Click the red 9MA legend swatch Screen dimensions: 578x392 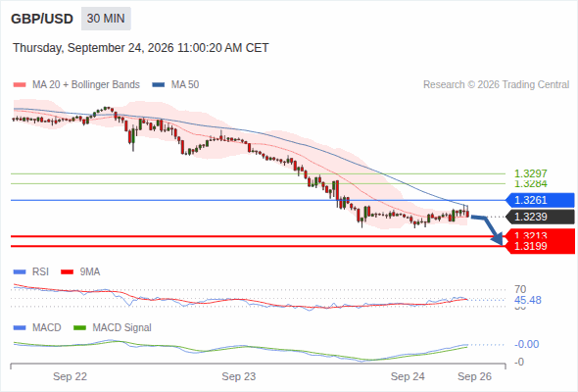pos(67,272)
